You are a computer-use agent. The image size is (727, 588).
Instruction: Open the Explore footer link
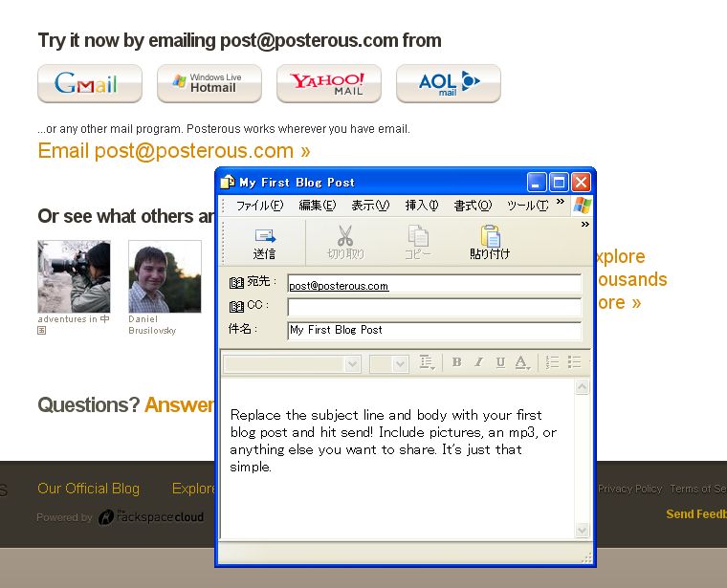click(193, 489)
